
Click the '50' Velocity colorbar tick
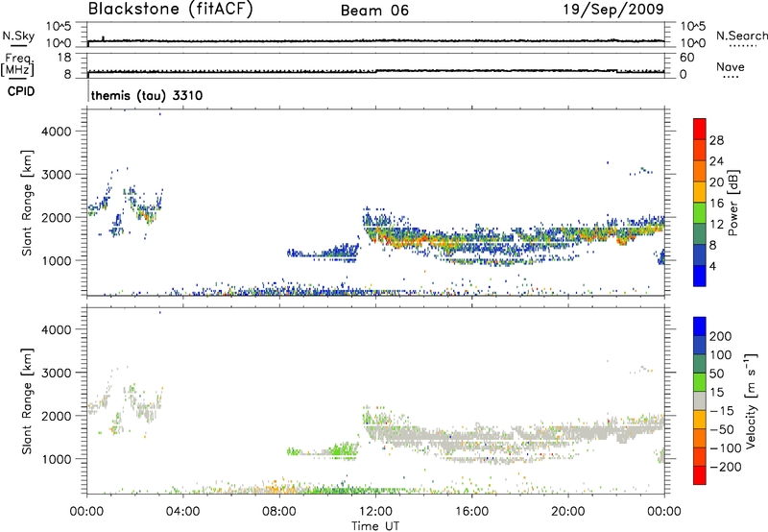tap(717, 374)
